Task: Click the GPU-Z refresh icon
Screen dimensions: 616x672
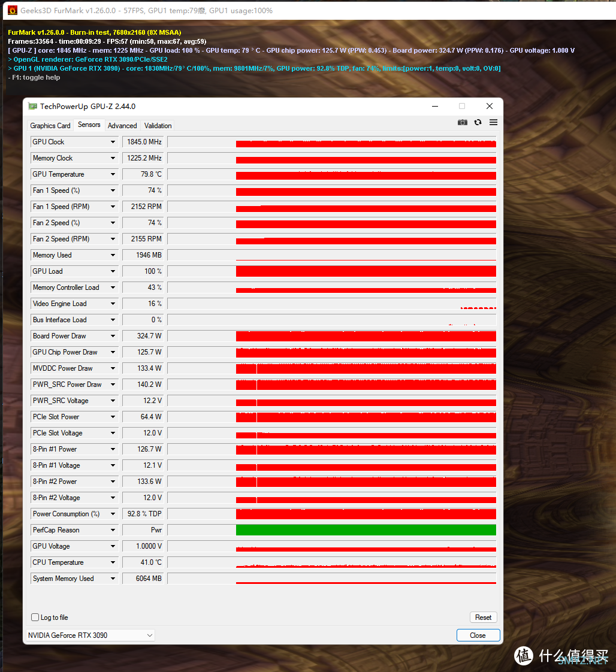Action: pyautogui.click(x=478, y=123)
